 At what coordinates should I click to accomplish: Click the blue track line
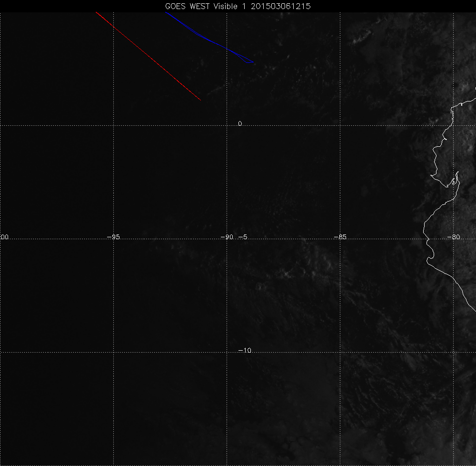(209, 40)
